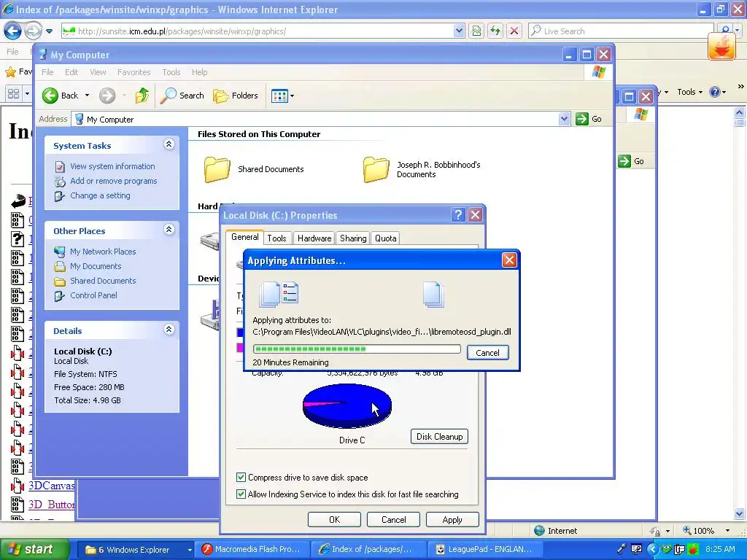Open Back button history dropdown

(87, 96)
